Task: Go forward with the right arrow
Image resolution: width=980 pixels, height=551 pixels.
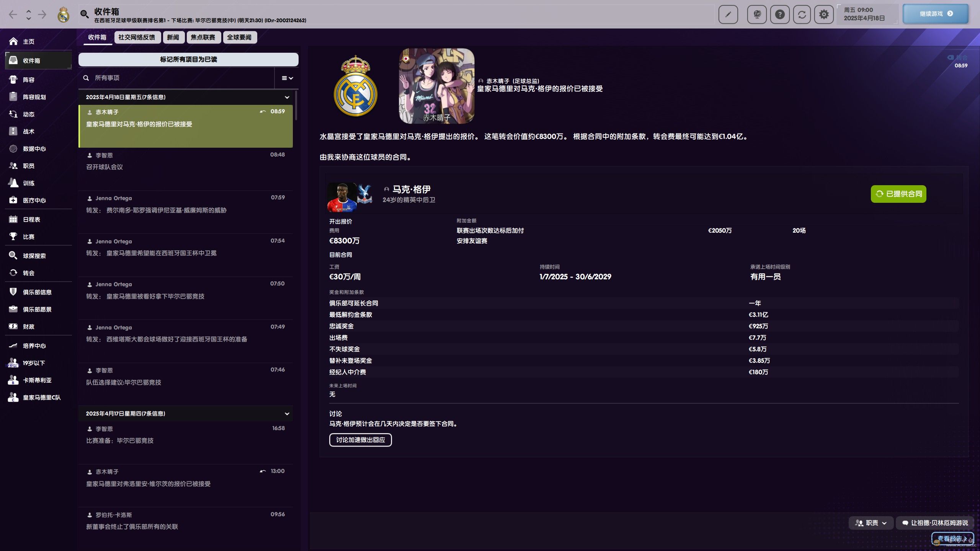Action: click(42, 15)
